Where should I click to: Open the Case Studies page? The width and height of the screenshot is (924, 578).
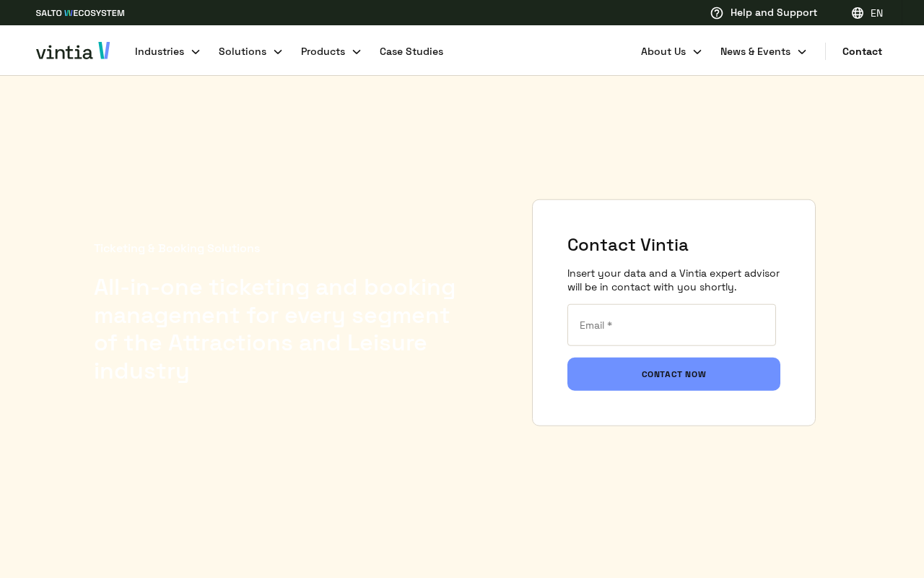411,52
